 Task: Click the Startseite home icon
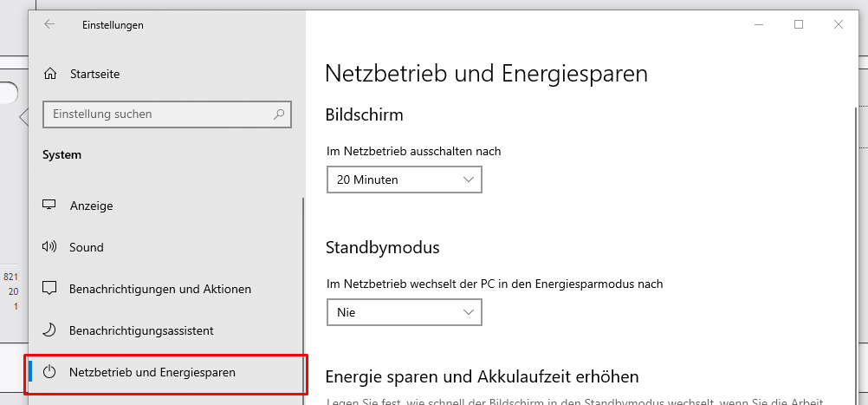[x=50, y=74]
